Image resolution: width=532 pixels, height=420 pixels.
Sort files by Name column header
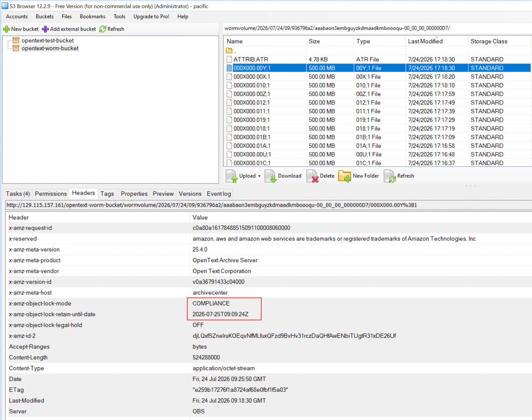(265, 41)
